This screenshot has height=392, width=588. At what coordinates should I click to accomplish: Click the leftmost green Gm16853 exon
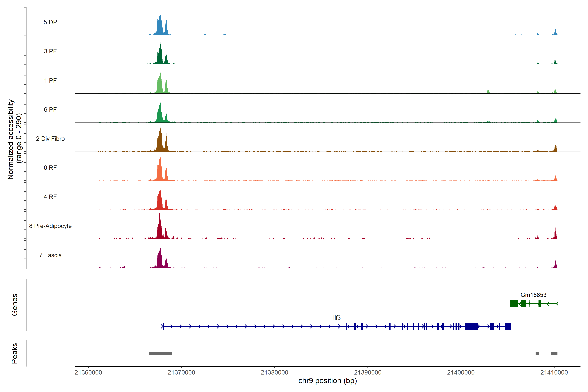[514, 303]
